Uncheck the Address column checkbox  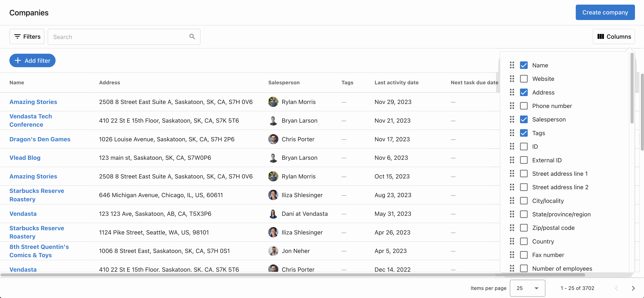(x=523, y=92)
